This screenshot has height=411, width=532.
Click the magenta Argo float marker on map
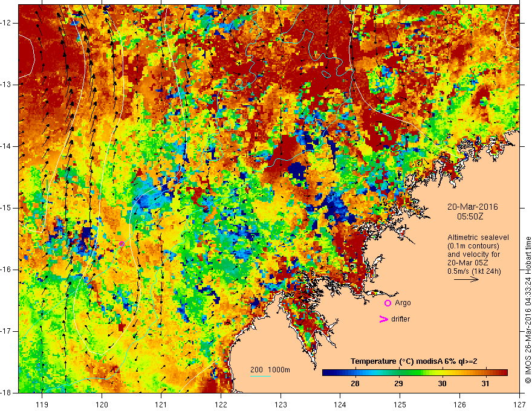coord(122,244)
